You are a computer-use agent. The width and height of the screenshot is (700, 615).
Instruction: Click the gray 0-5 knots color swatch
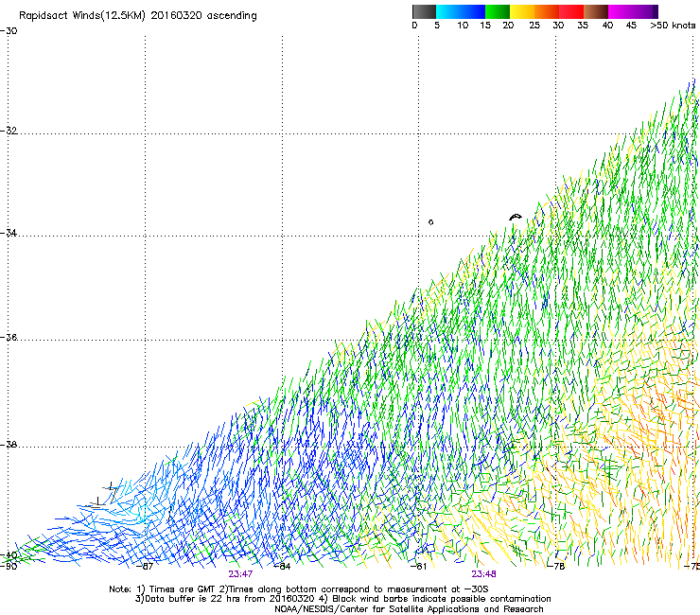(x=424, y=11)
